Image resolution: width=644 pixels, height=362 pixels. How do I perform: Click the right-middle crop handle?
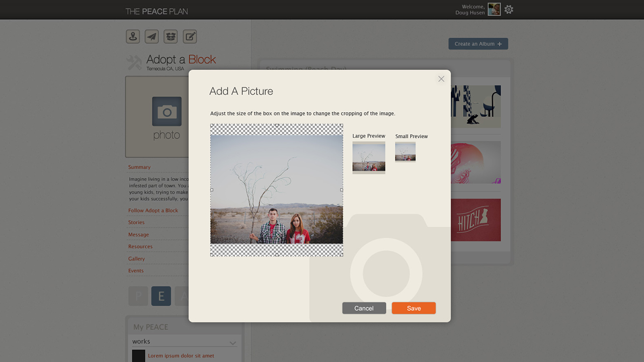point(342,190)
